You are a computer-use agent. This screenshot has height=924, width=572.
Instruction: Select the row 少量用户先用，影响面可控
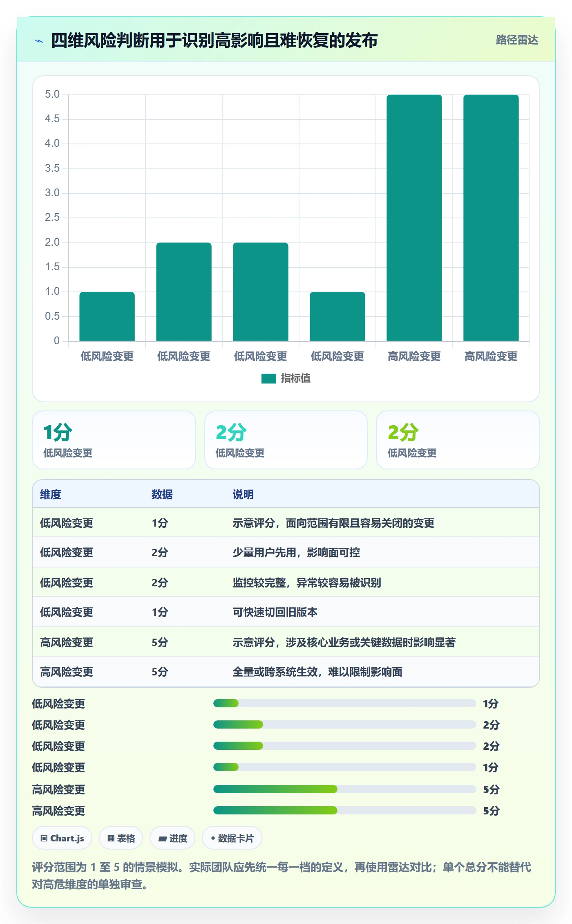(x=286, y=552)
